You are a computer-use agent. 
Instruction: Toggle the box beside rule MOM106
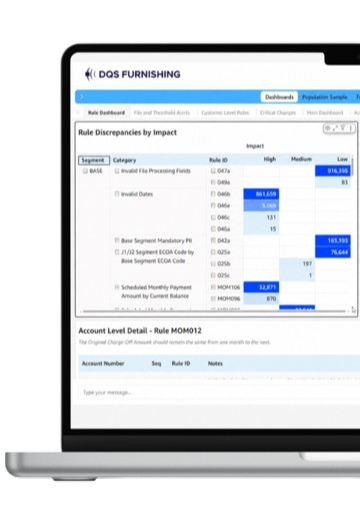[x=213, y=287]
